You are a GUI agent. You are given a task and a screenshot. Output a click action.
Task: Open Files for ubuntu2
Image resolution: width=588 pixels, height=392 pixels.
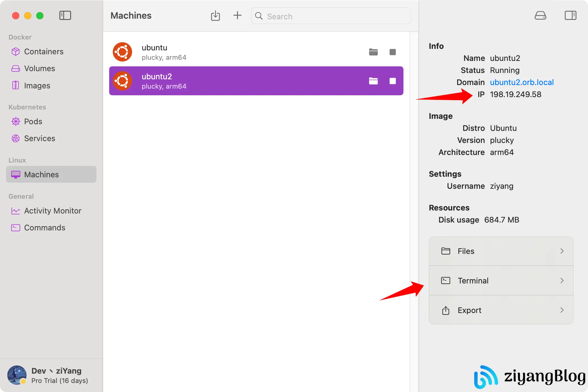[501, 251]
